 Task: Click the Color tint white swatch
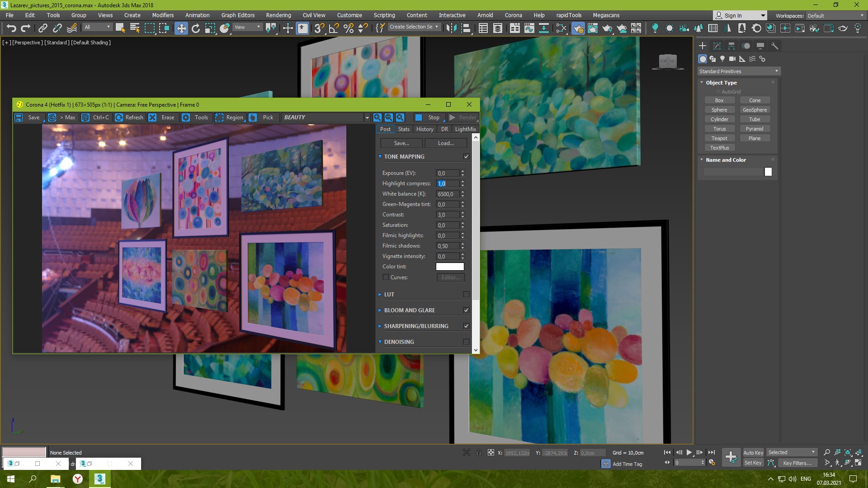450,267
